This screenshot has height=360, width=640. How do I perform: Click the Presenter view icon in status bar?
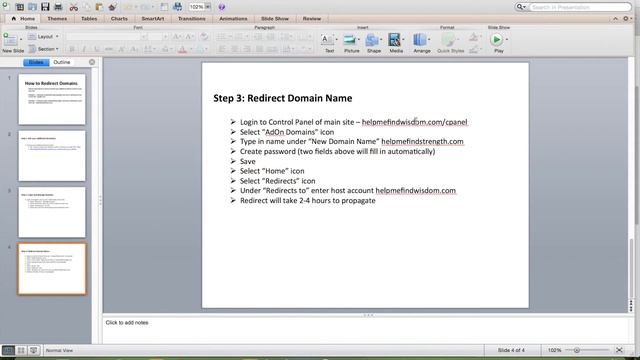pyautogui.click(x=34, y=350)
